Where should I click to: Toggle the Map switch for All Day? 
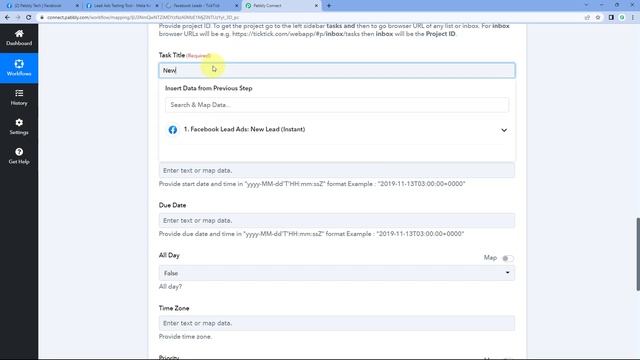[508, 258]
